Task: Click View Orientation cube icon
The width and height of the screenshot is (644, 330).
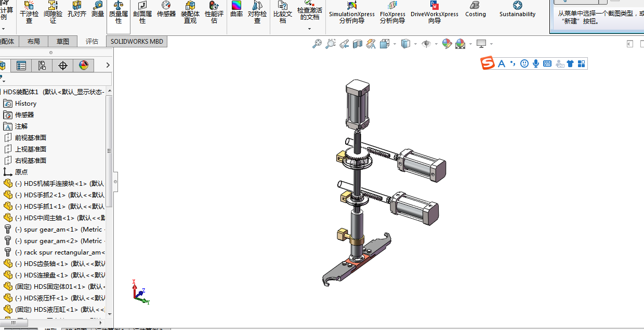Action: pyautogui.click(x=385, y=44)
